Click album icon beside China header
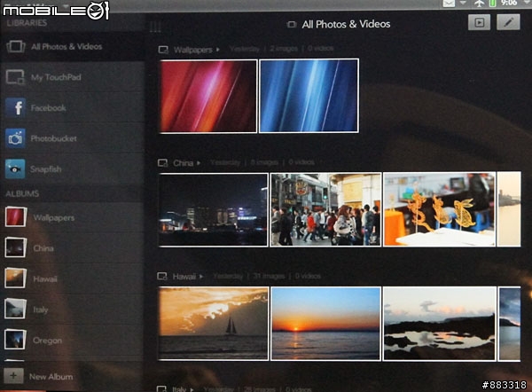Screen dimensions: 532x392 (x=163, y=163)
